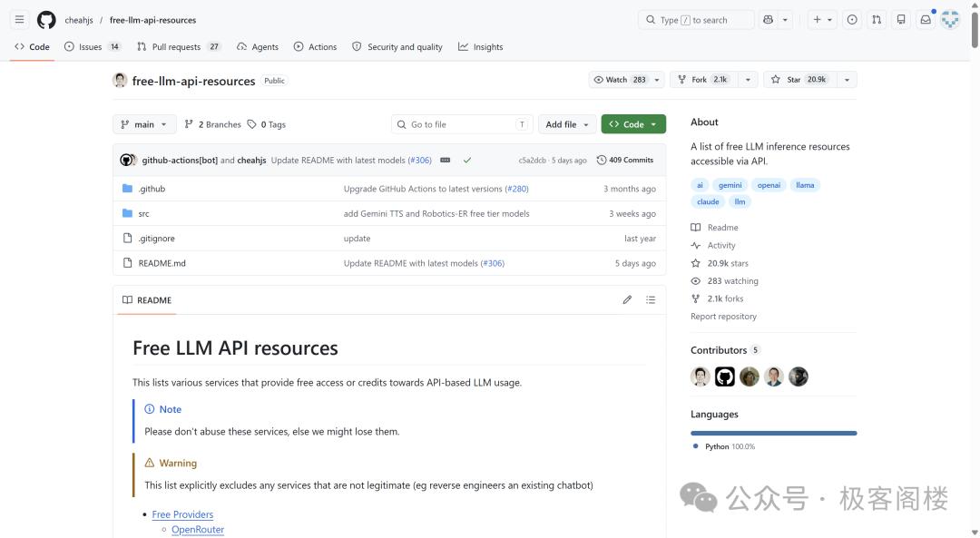Focus the Go to file input
The width and height of the screenshot is (980, 538).
(x=462, y=124)
